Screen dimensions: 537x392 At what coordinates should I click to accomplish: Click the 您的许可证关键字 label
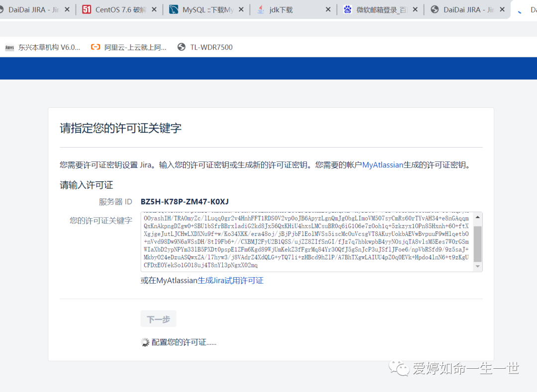[x=100, y=220]
